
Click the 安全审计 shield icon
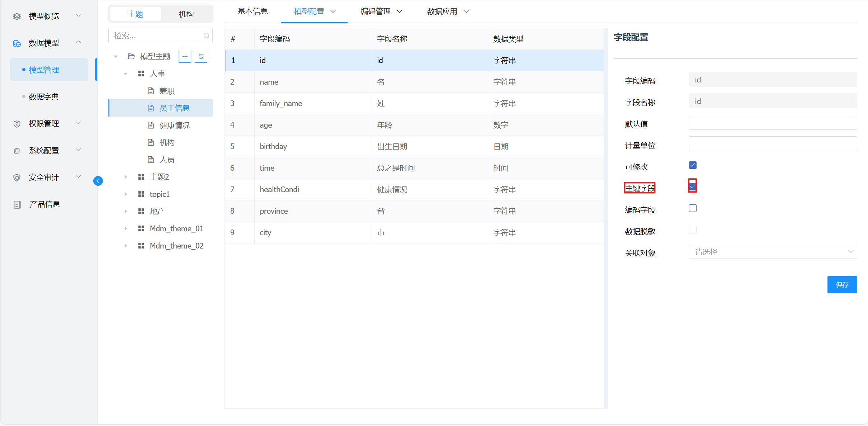pos(17,177)
